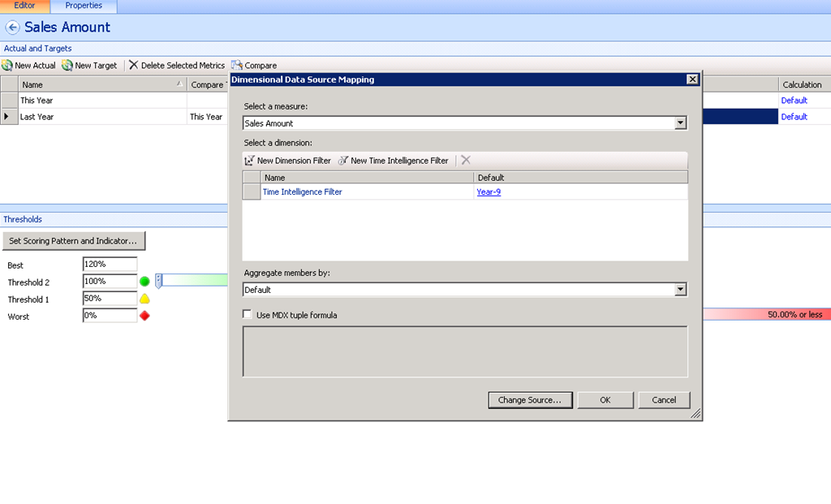
Task: Click Delete Selected Metrics X icon
Action: point(134,65)
